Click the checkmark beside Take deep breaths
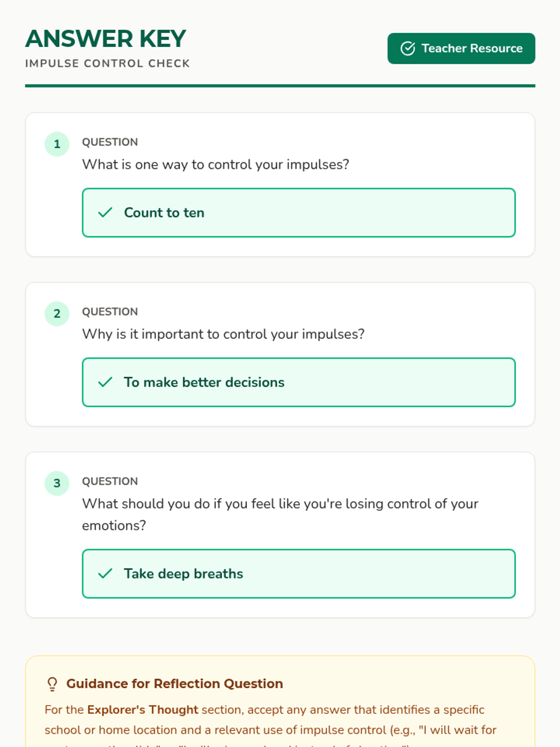 [x=105, y=574]
